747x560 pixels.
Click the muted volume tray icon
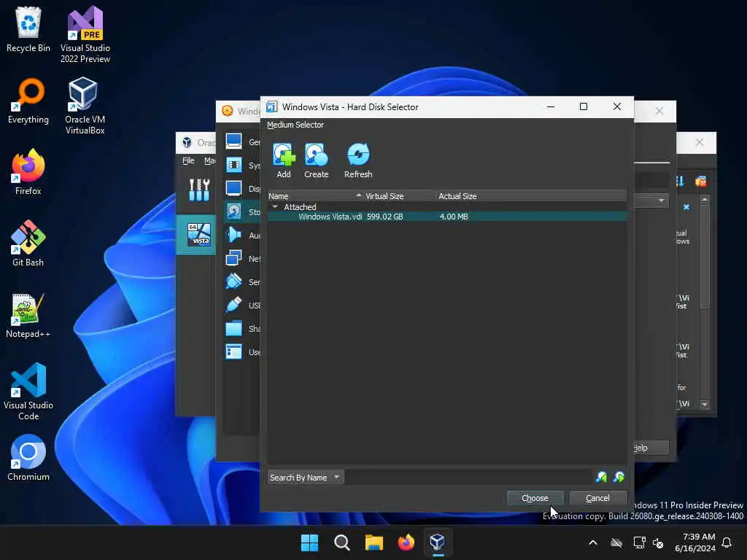click(x=659, y=542)
